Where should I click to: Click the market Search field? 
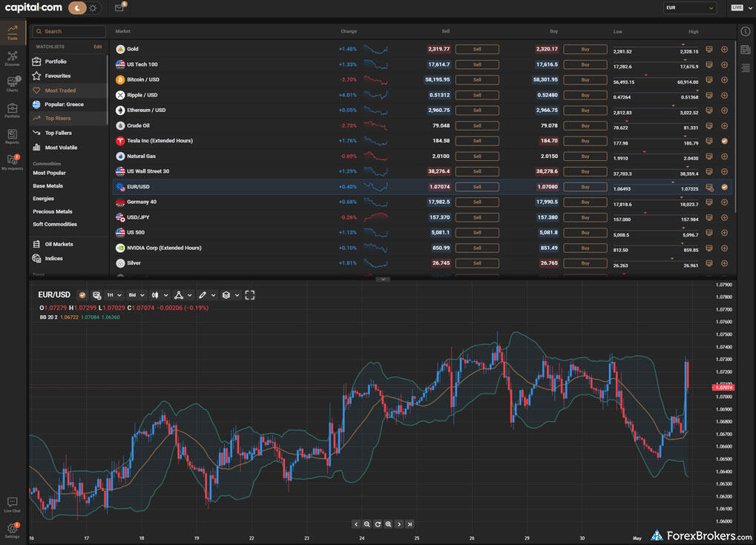pyautogui.click(x=69, y=31)
